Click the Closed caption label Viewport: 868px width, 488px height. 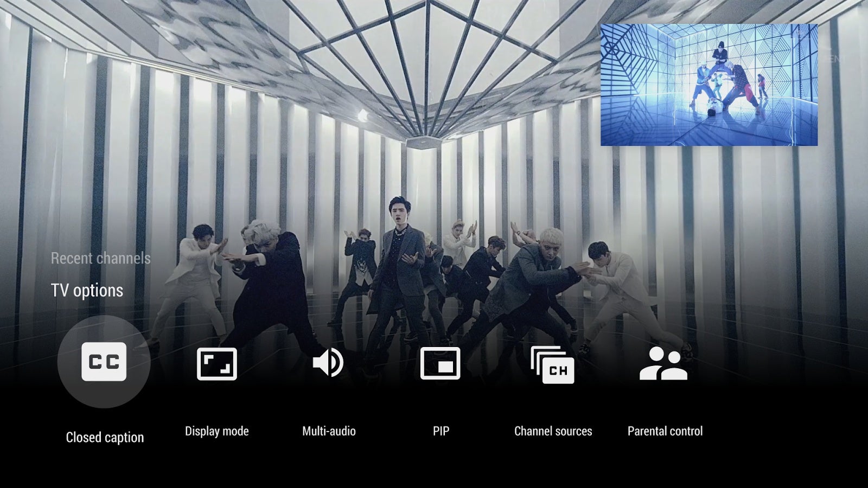click(x=105, y=437)
